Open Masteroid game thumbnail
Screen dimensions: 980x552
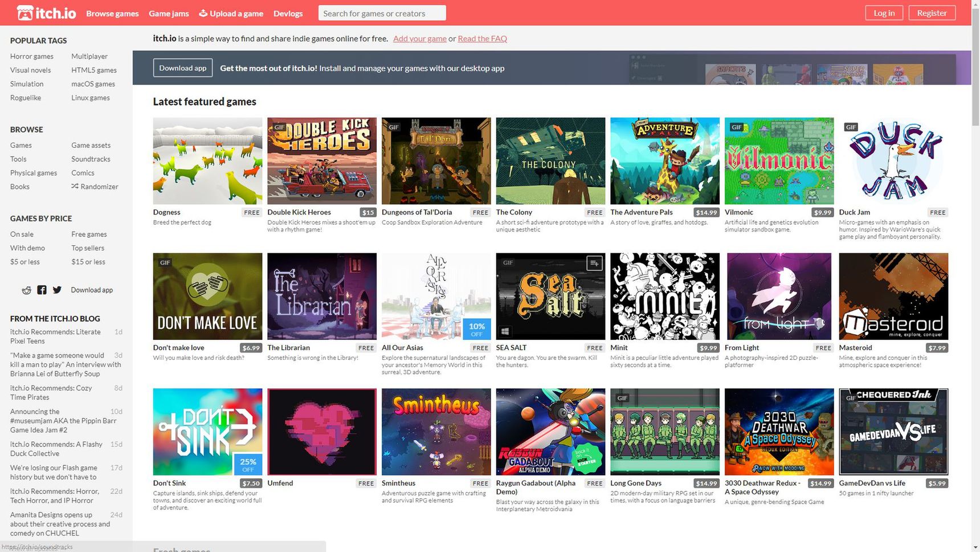(893, 297)
